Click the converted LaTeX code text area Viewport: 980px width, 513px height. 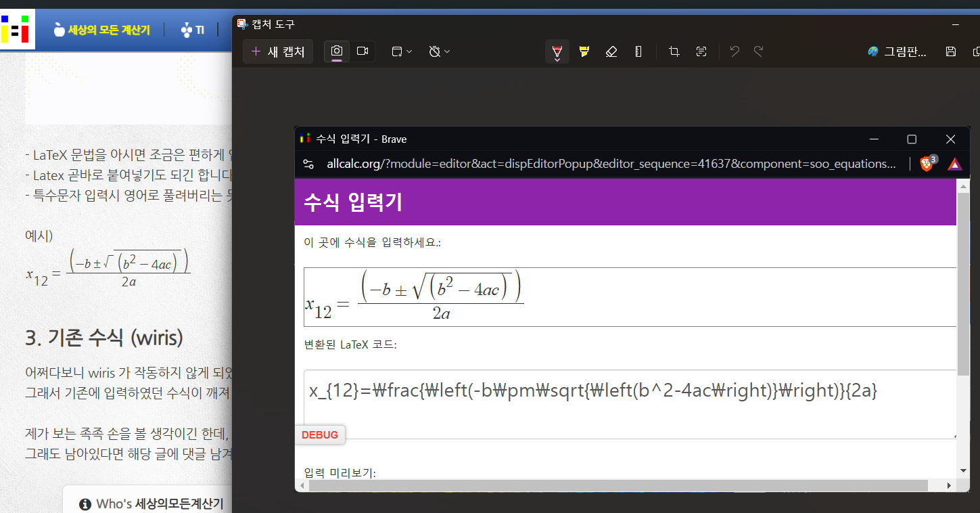pyautogui.click(x=630, y=404)
